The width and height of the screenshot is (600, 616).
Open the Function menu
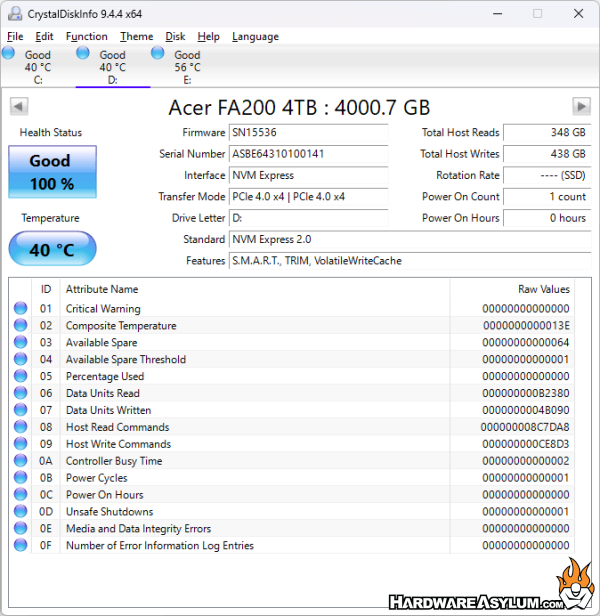click(x=86, y=37)
